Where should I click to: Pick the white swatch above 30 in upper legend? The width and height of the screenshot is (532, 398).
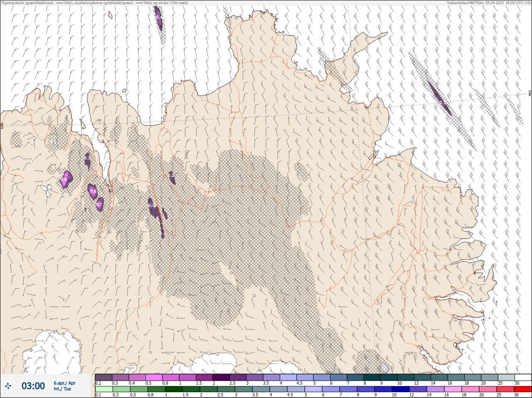click(x=523, y=377)
